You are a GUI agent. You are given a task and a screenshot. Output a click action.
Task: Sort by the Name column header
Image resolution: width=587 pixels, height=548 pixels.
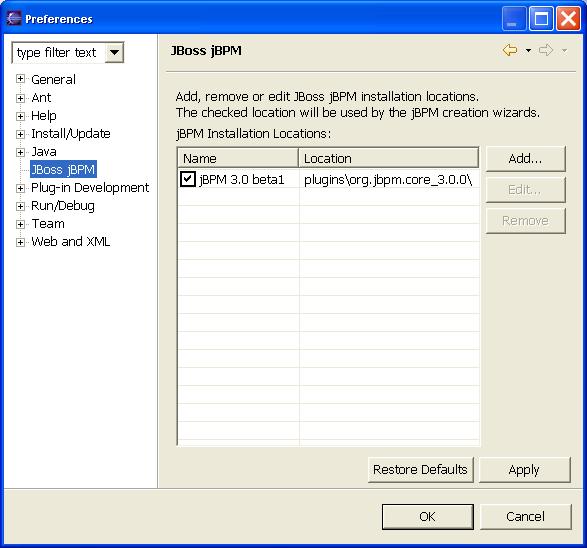click(238, 158)
